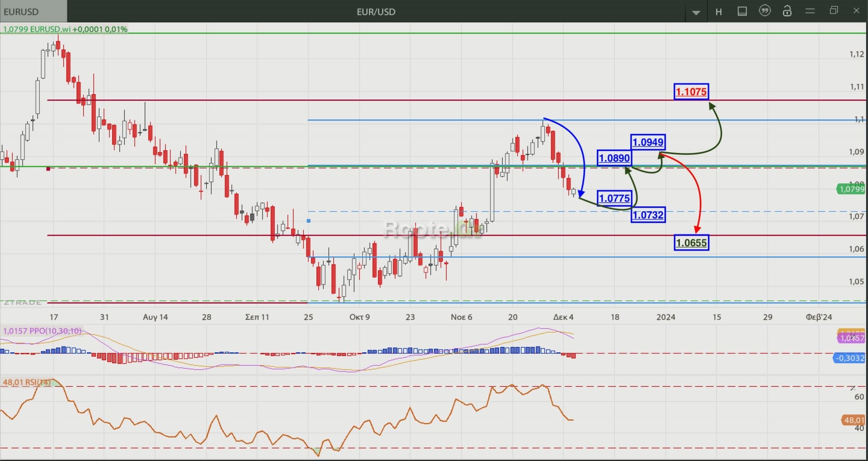Image resolution: width=868 pixels, height=461 pixels.
Task: Click the EUR/USD chart title
Action: point(376,12)
